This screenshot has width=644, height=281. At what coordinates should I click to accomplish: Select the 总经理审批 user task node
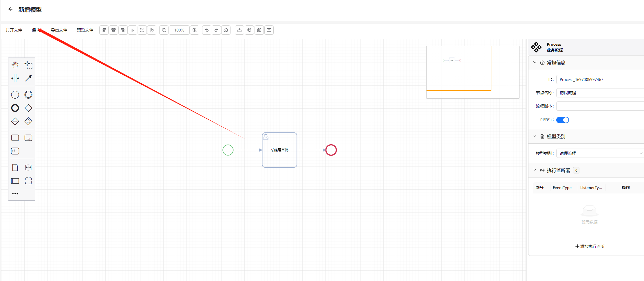(x=279, y=150)
